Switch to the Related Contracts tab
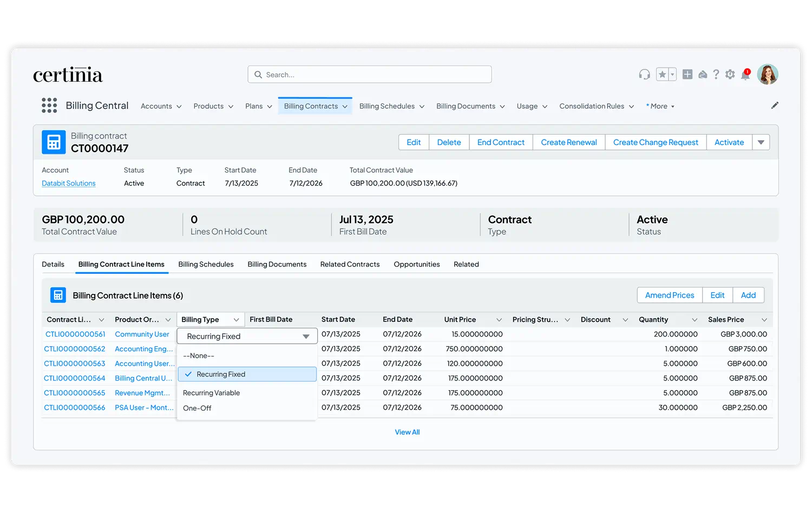The image size is (812, 513). tap(350, 264)
